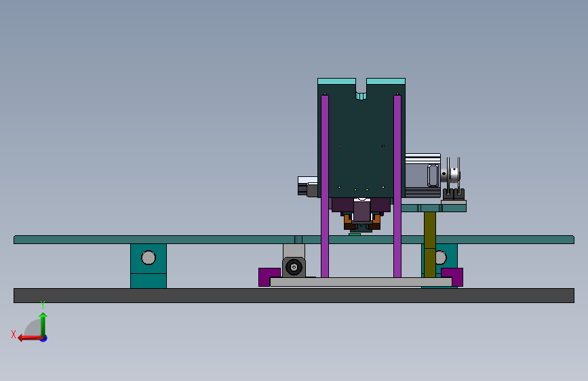Click the red X axis arrow of the triad
The height and width of the screenshot is (381, 588).
coord(30,338)
